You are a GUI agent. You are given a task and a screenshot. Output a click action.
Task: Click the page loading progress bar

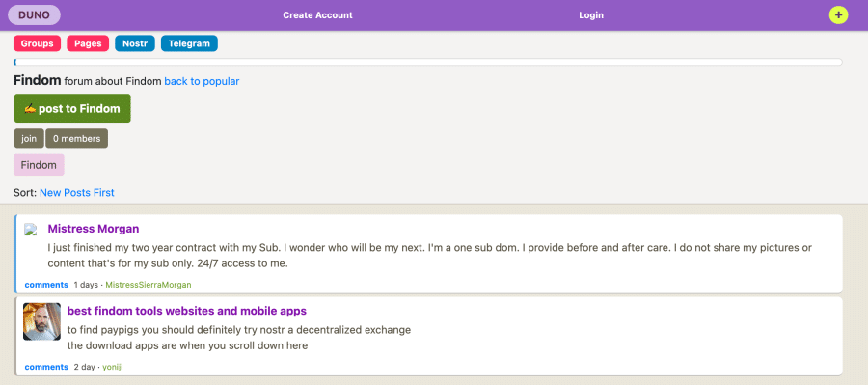tap(428, 62)
